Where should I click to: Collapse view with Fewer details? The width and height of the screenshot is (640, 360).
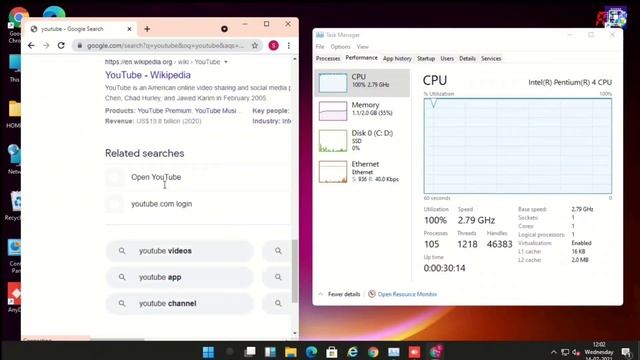tap(340, 294)
